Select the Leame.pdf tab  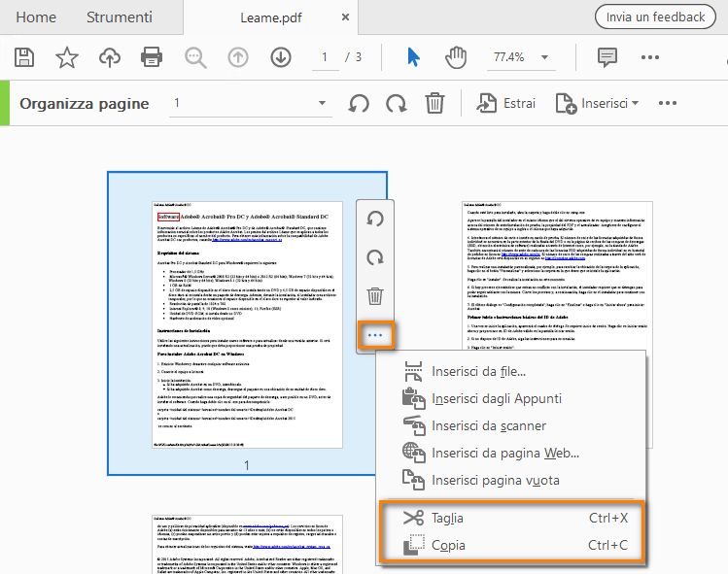click(270, 17)
